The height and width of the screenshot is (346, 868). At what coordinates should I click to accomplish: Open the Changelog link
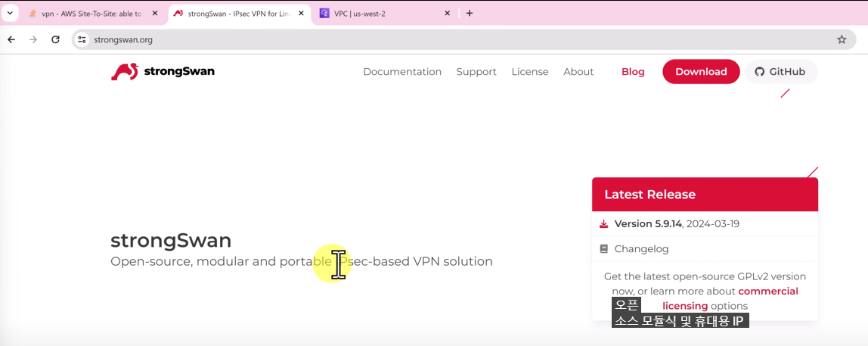641,249
